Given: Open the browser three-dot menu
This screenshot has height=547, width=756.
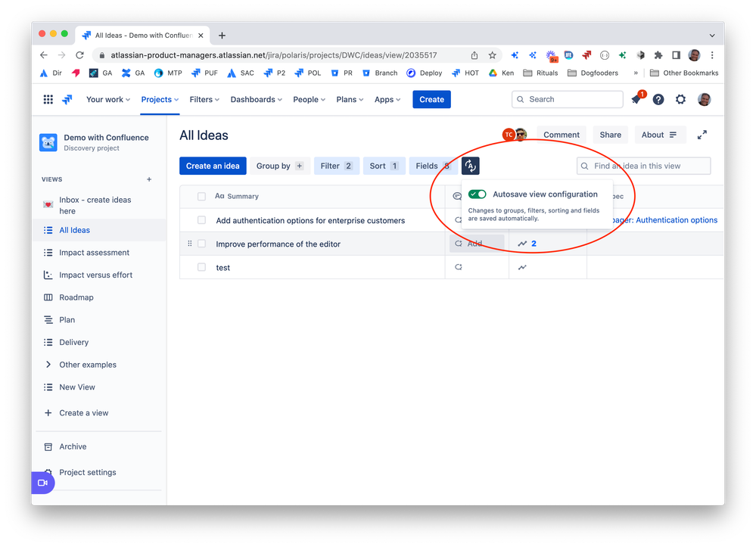Looking at the screenshot, I should click(x=712, y=55).
